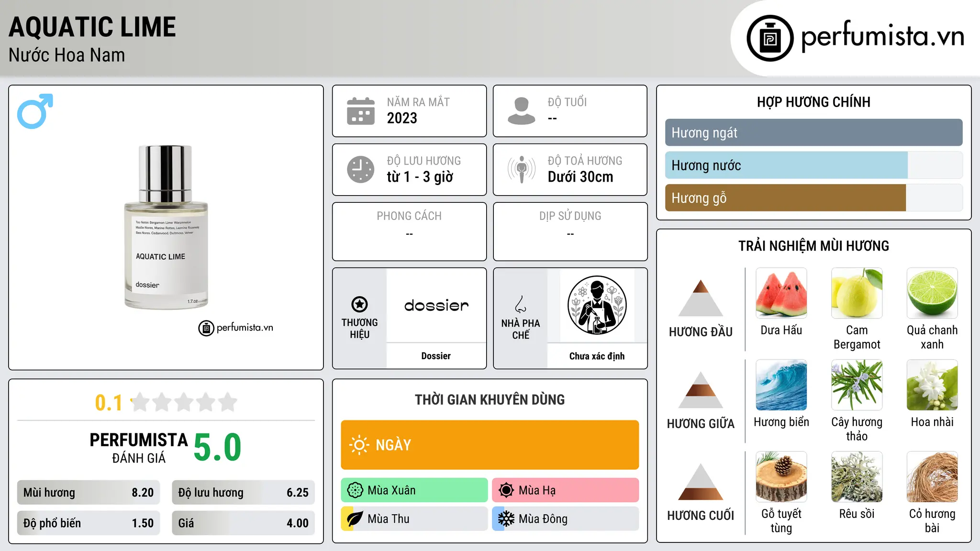The height and width of the screenshot is (551, 980).
Task: Click the sillage value Dưới 30cm
Action: tap(580, 177)
